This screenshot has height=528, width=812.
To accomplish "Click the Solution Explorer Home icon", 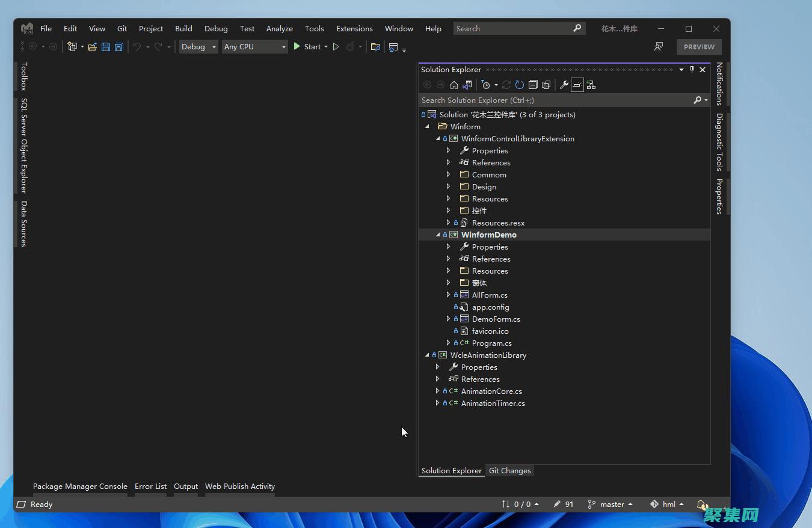I will (x=454, y=85).
